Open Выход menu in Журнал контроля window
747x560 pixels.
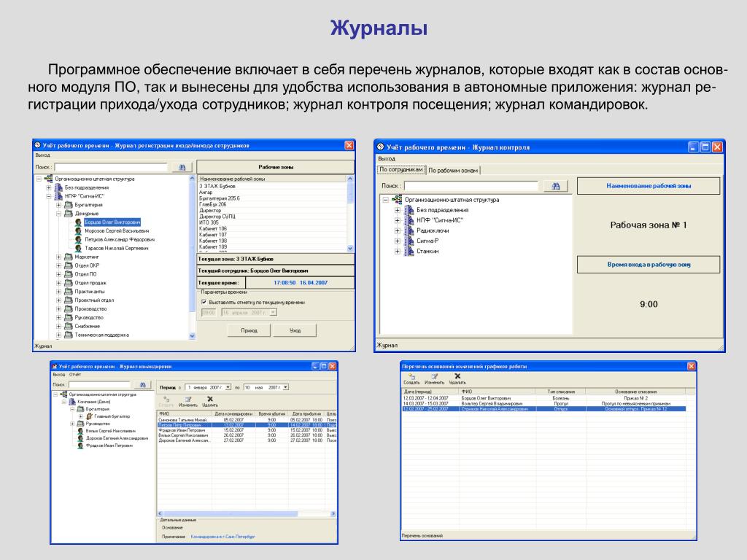[x=387, y=158]
